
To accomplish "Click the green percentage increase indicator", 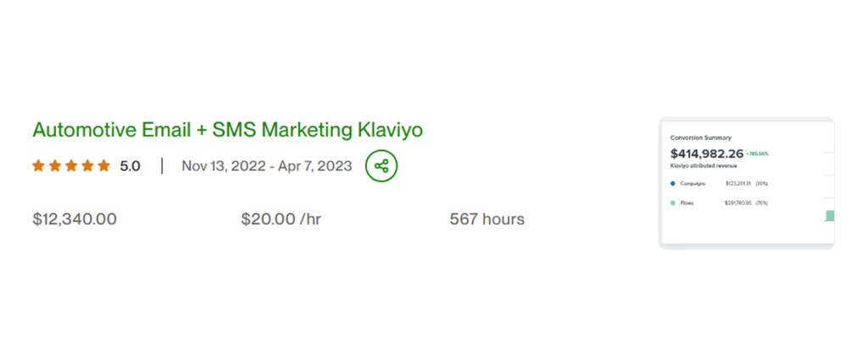I will (x=757, y=154).
